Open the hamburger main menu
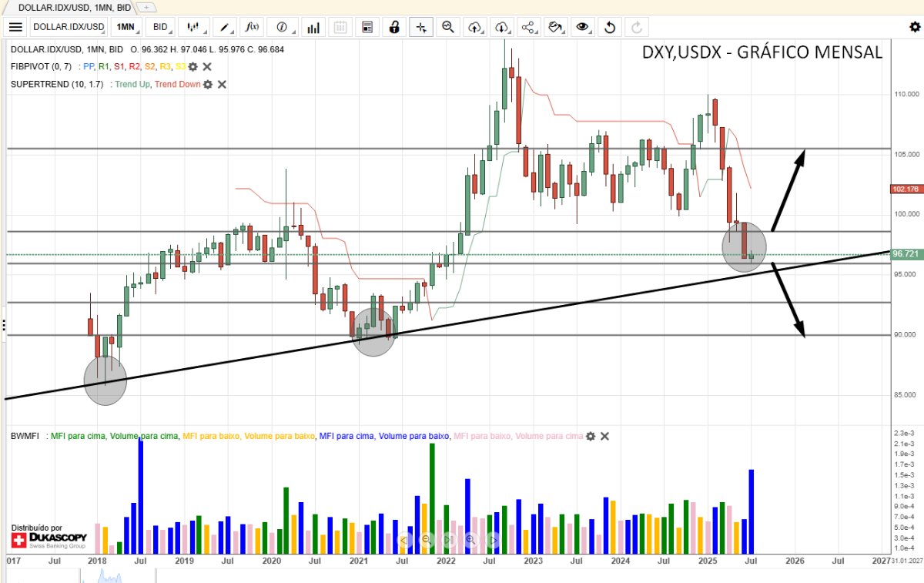The height and width of the screenshot is (583, 924). tap(16, 27)
